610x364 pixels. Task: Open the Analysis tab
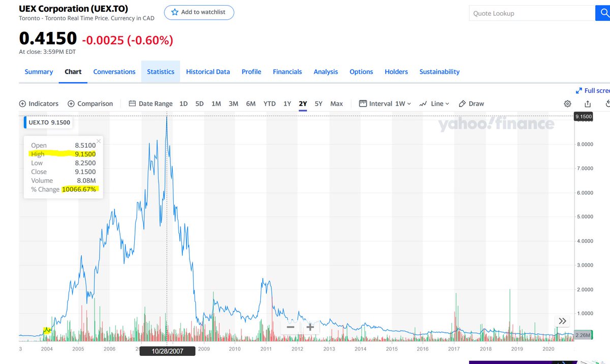click(x=326, y=72)
